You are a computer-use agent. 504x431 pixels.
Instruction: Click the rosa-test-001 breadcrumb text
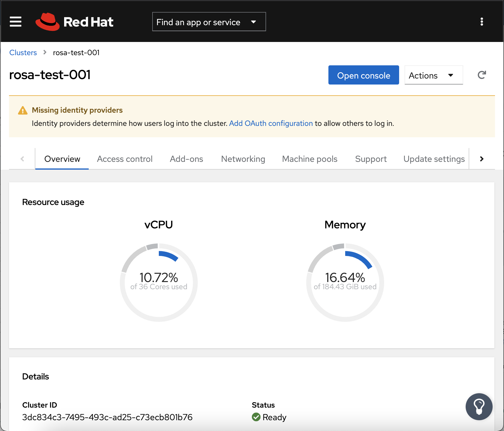tap(76, 52)
